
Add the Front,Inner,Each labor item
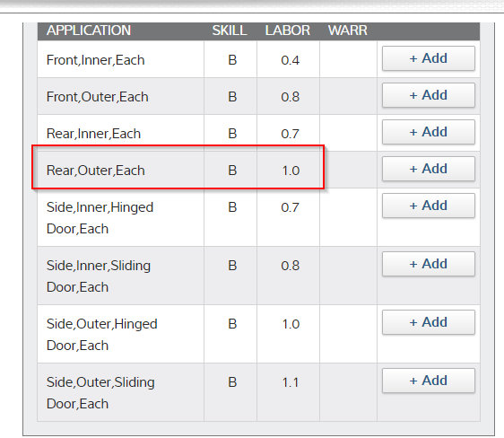[428, 58]
